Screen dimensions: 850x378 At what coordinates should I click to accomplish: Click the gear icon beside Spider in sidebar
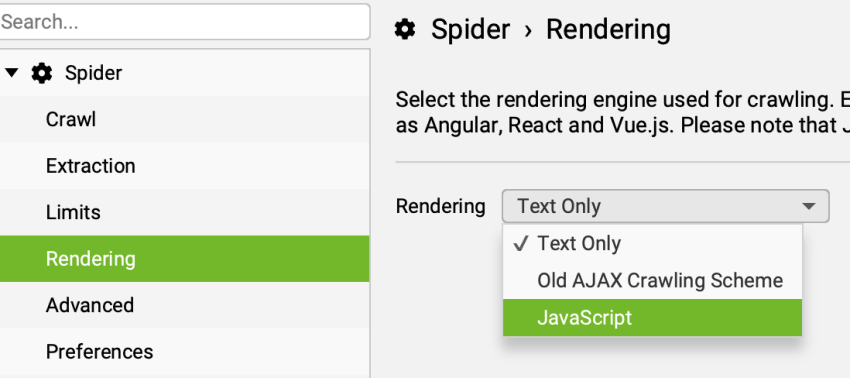click(42, 73)
